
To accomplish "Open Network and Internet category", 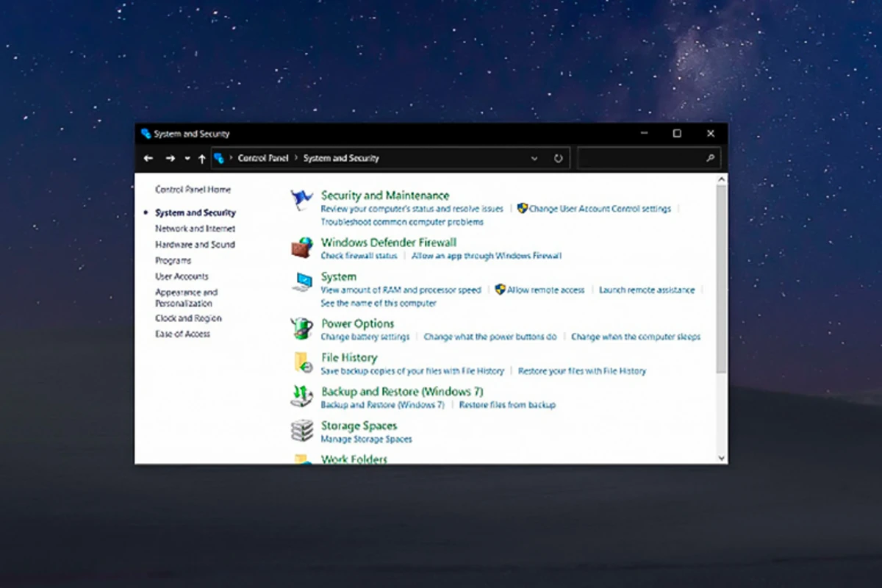I will click(x=196, y=229).
